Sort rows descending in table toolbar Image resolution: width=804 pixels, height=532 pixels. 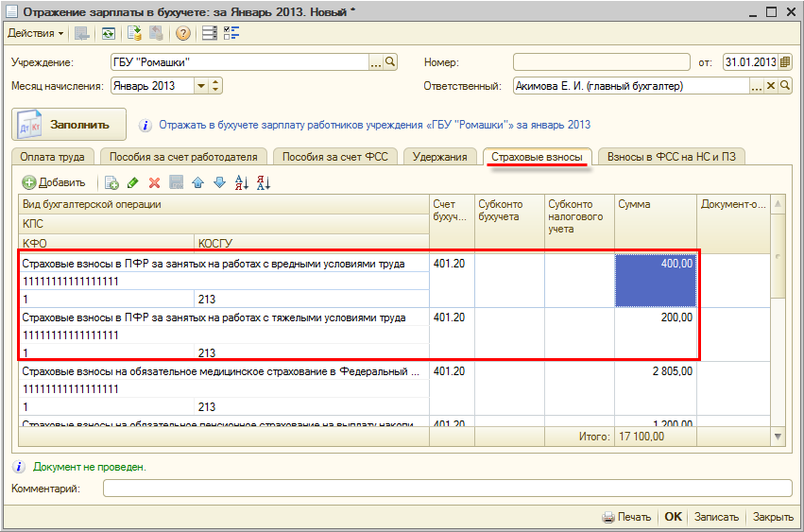264,182
